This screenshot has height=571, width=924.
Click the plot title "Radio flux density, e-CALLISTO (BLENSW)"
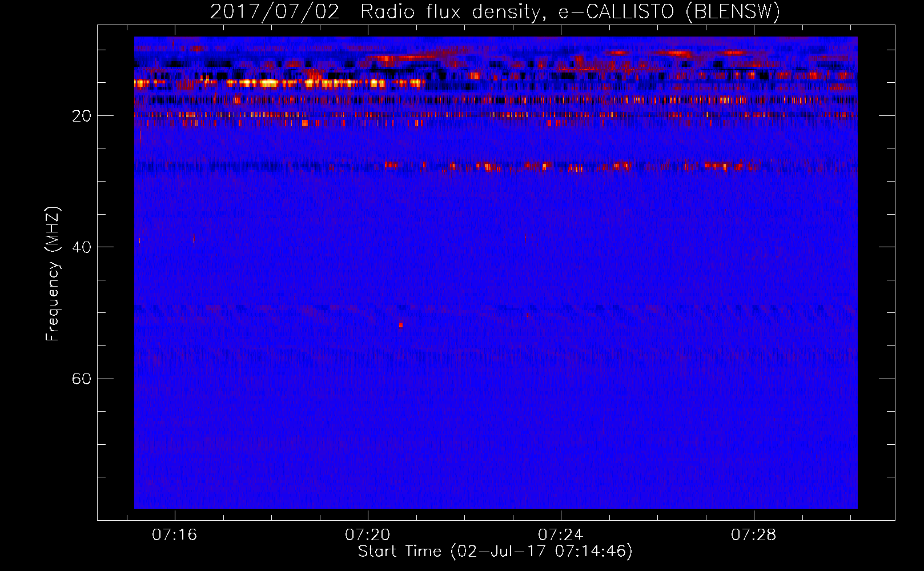click(570, 11)
